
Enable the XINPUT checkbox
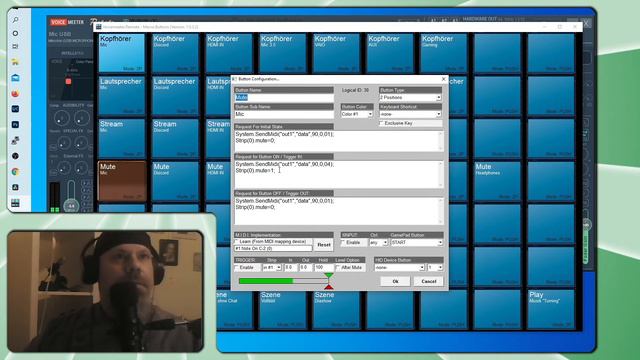tap(344, 242)
